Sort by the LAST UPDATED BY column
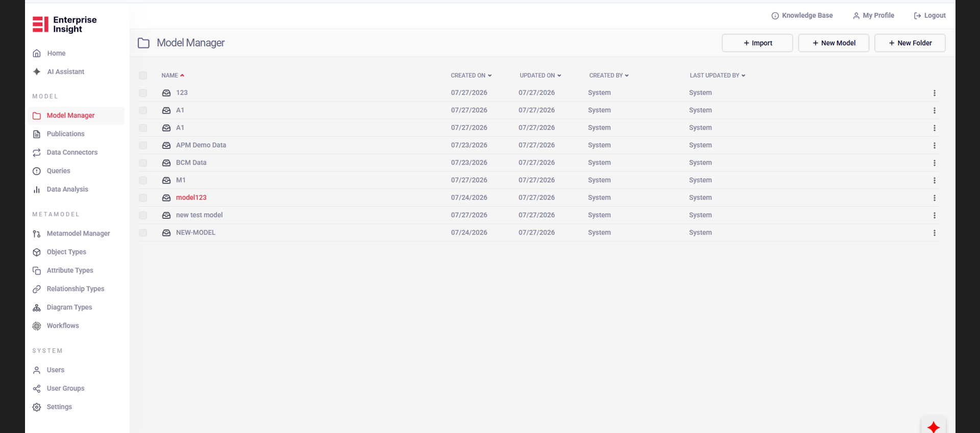Image resolution: width=980 pixels, height=433 pixels. tap(717, 75)
